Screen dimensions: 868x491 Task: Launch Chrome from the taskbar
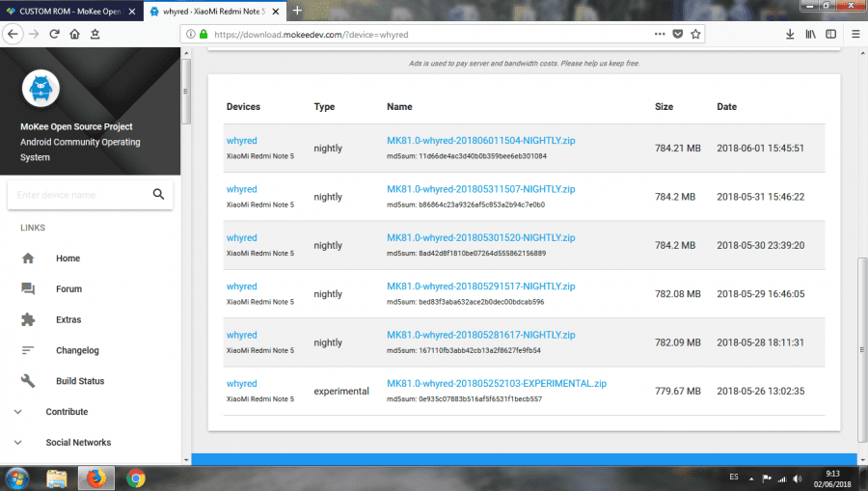136,478
